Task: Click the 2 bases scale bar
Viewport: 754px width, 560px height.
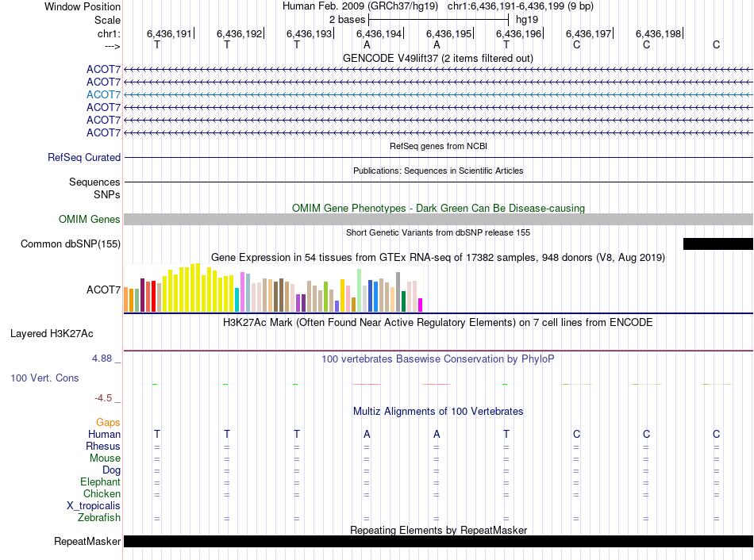Action: 438,19
